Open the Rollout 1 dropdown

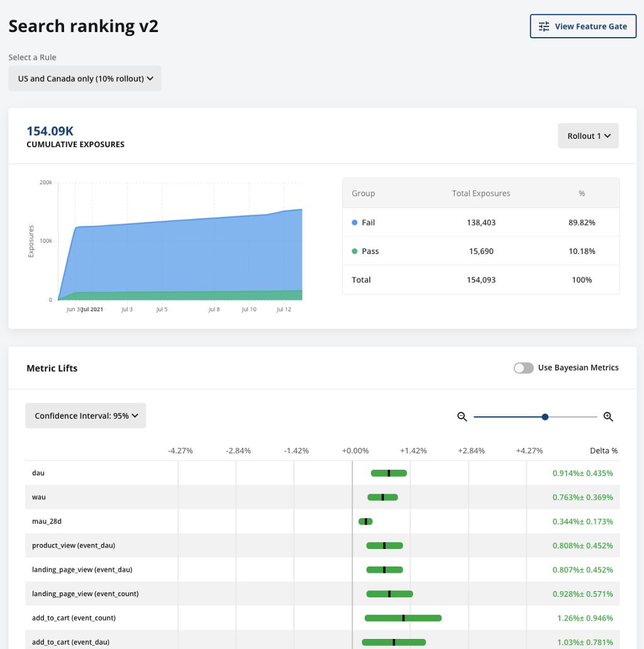pos(588,136)
